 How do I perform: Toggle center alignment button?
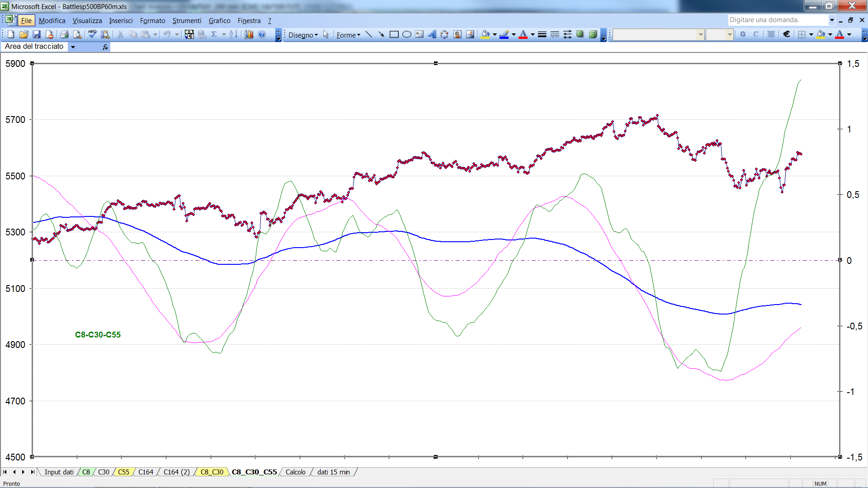tap(771, 34)
